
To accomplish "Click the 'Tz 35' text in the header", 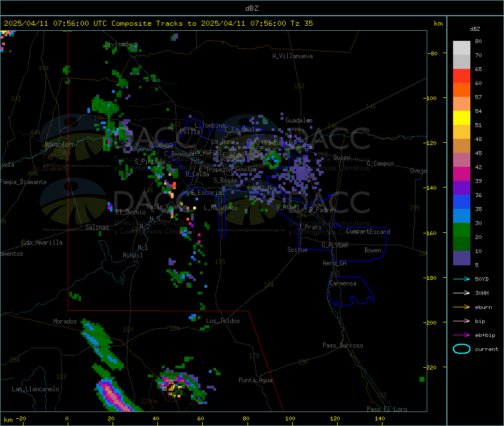I will (301, 24).
